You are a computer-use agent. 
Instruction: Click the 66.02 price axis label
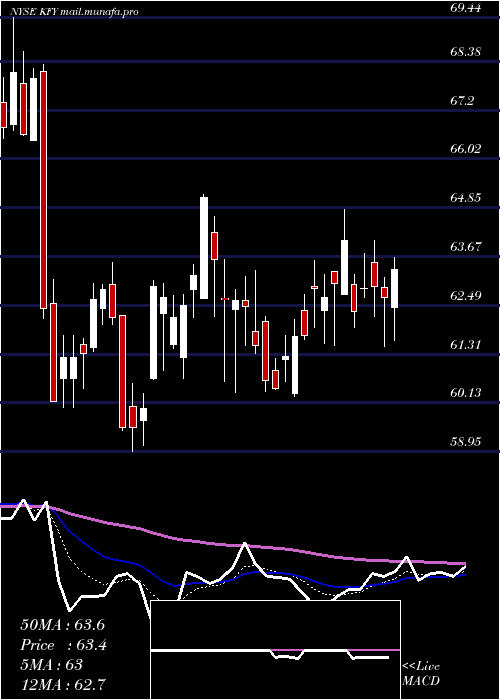tap(466, 149)
